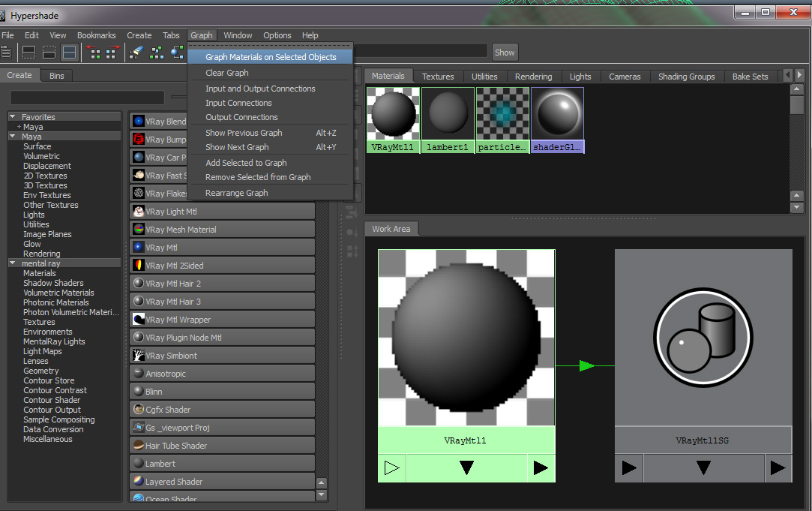
Task: Expand the dropdown arrow on the VRayMtl1SG node
Action: click(x=703, y=467)
